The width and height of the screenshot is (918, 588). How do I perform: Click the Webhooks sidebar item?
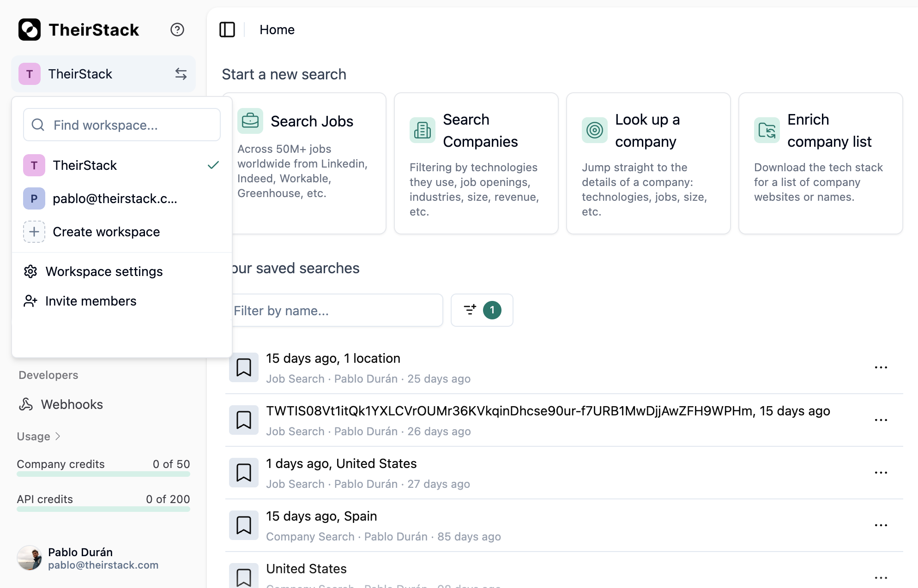click(72, 404)
